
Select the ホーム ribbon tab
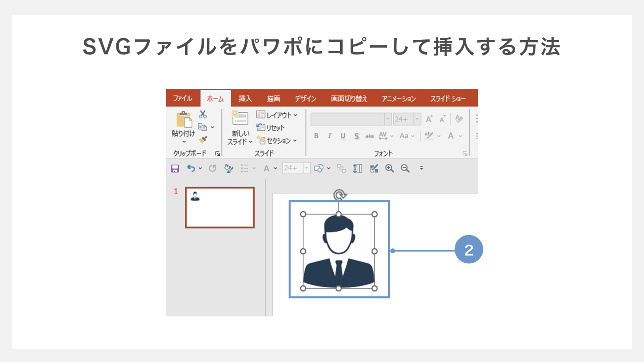[215, 98]
